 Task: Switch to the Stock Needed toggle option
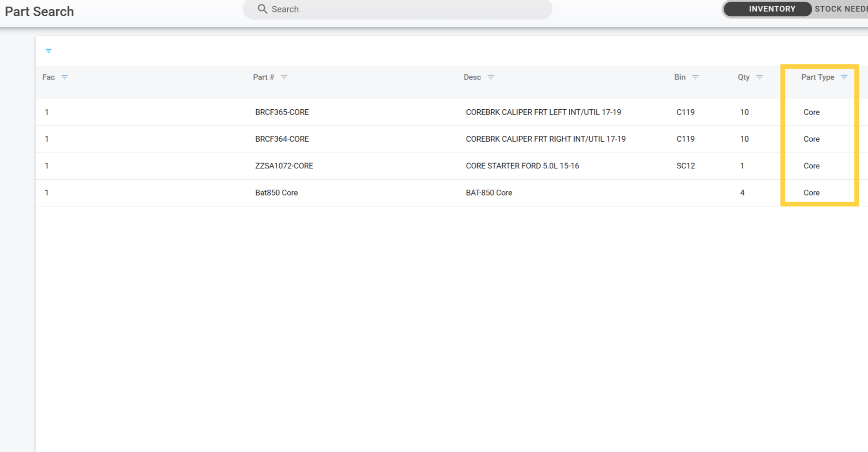841,9
